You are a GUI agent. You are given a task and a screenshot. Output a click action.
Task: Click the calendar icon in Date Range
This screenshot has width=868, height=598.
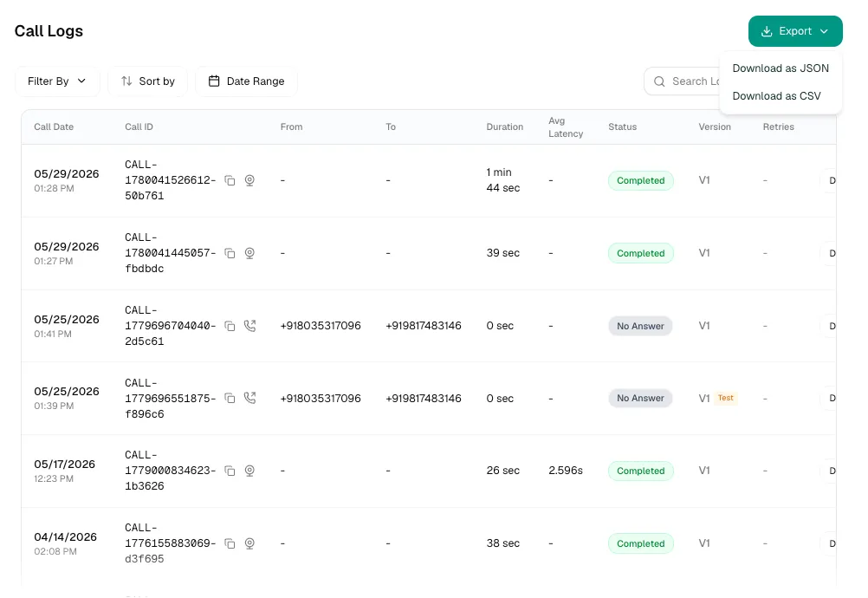click(214, 81)
